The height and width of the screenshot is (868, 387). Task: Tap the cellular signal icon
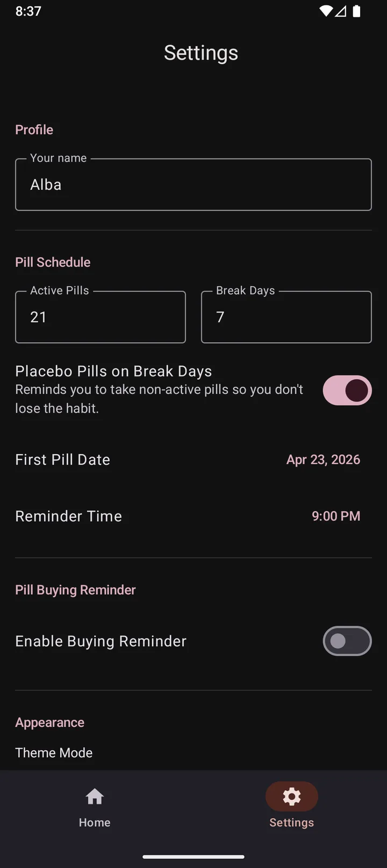341,11
